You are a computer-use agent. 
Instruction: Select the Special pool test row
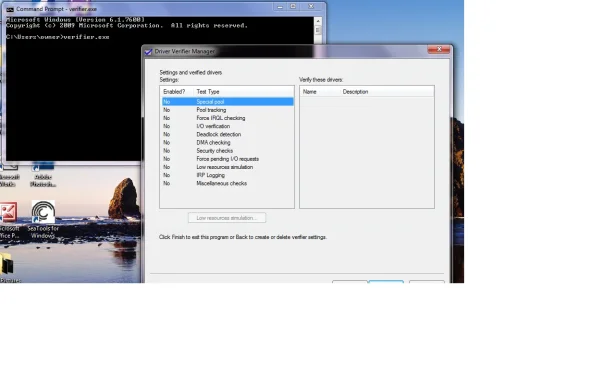[x=227, y=102]
